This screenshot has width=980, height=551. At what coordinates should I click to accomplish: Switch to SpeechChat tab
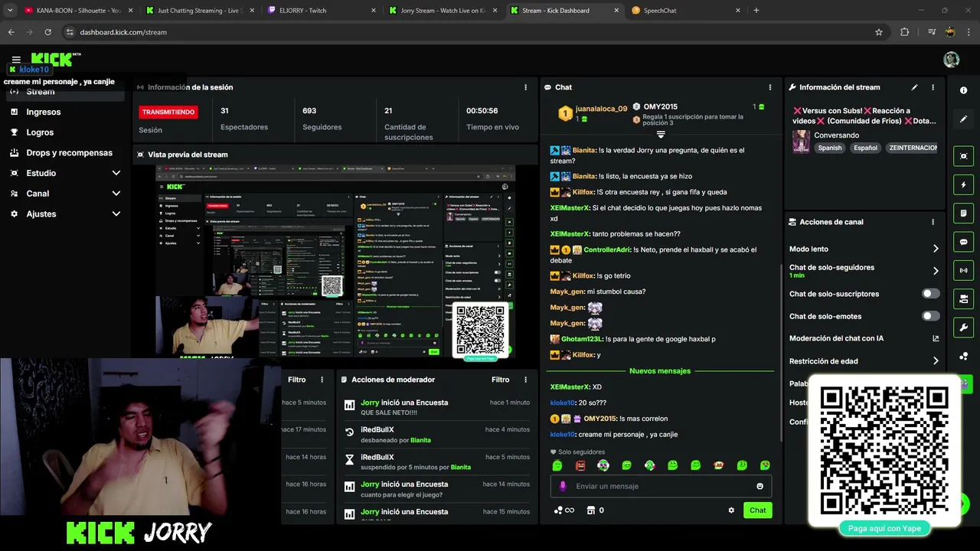click(x=684, y=11)
